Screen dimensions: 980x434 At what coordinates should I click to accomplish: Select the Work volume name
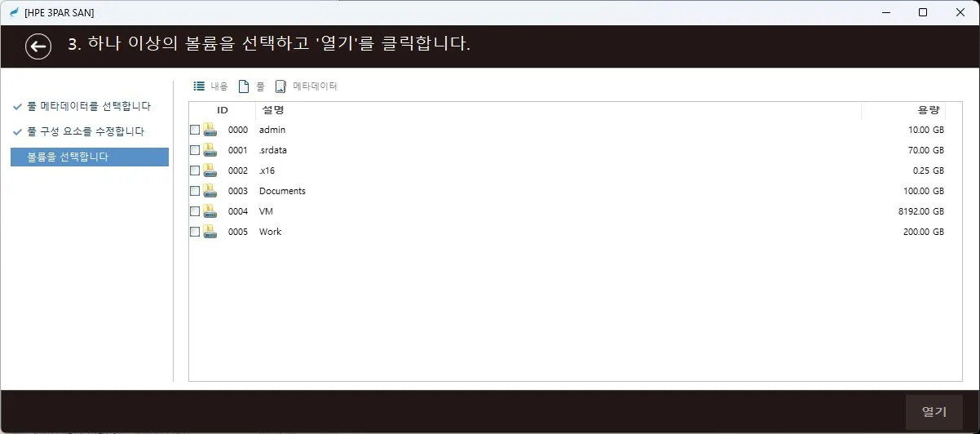[x=270, y=232]
